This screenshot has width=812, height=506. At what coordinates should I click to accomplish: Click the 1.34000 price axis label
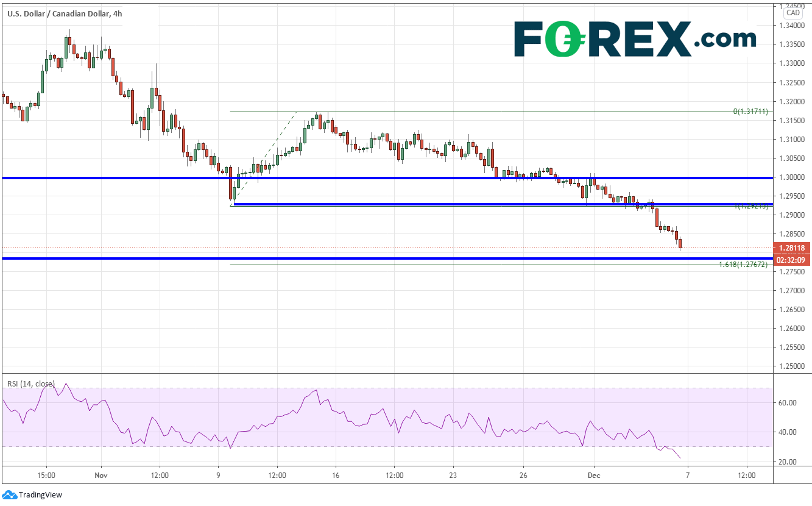(792, 26)
